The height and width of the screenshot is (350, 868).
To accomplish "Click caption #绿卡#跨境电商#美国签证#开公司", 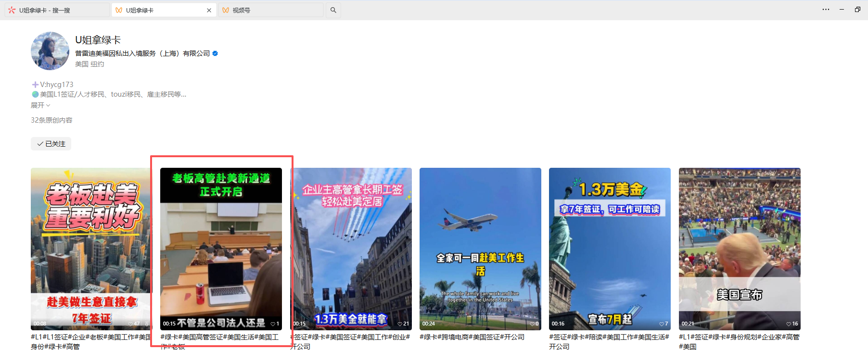I will 472,337.
